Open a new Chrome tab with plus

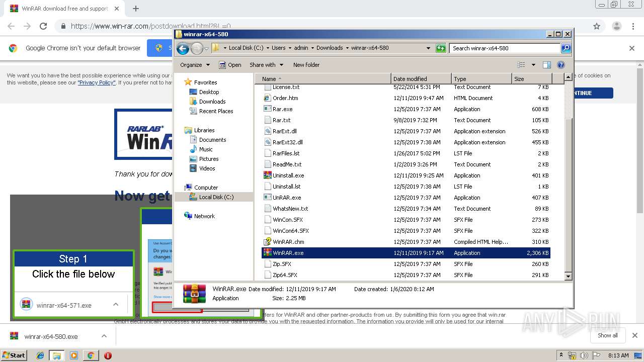pos(136,9)
